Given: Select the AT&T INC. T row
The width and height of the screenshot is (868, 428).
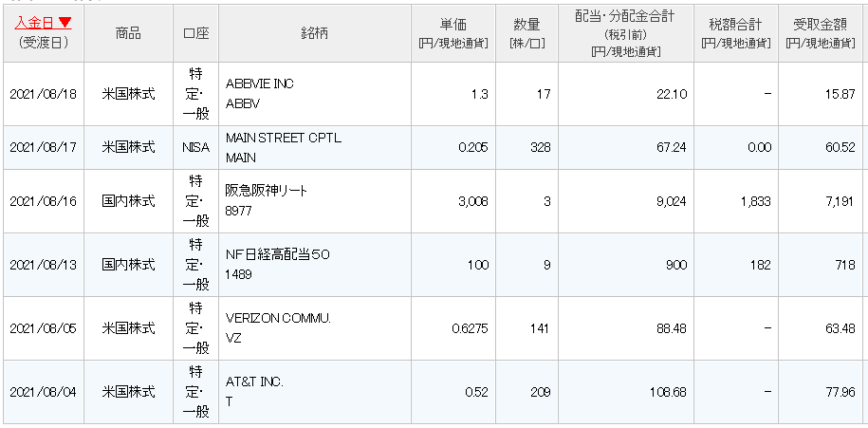Looking at the screenshot, I should pyautogui.click(x=434, y=392).
